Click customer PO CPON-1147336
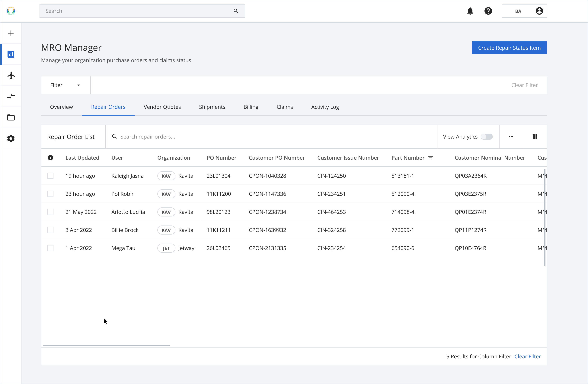Screen dimensions: 588x384 [267, 194]
